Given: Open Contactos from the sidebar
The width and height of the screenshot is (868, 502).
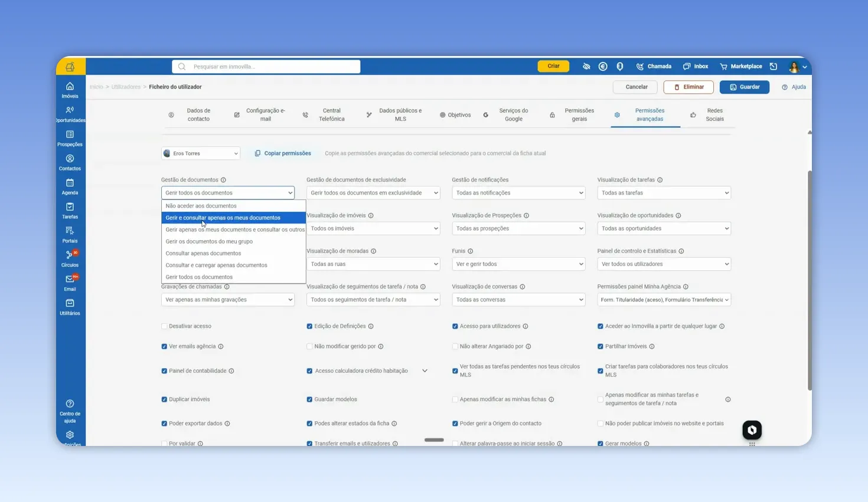Looking at the screenshot, I should 70,163.
